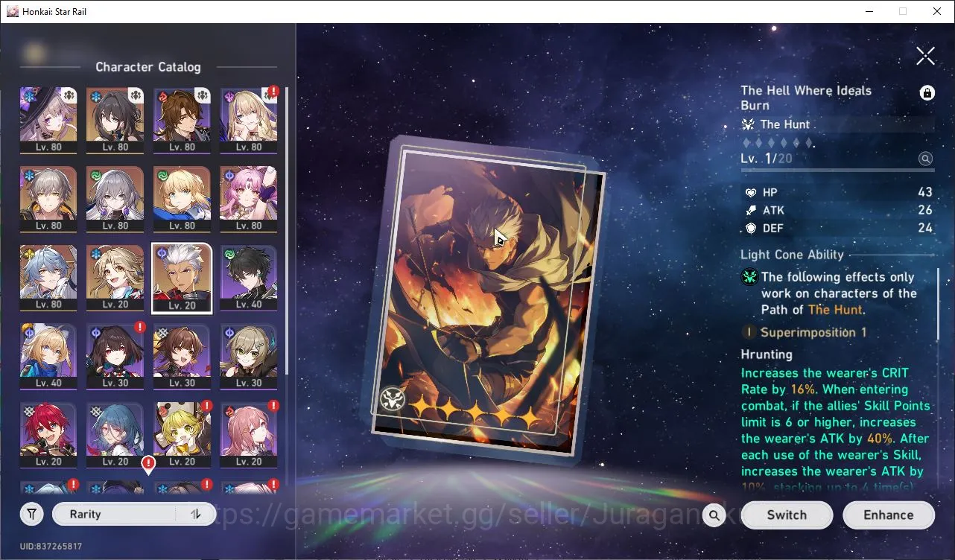
Task: Select the gray-haired Ice male Lv. 80
Action: [x=48, y=199]
